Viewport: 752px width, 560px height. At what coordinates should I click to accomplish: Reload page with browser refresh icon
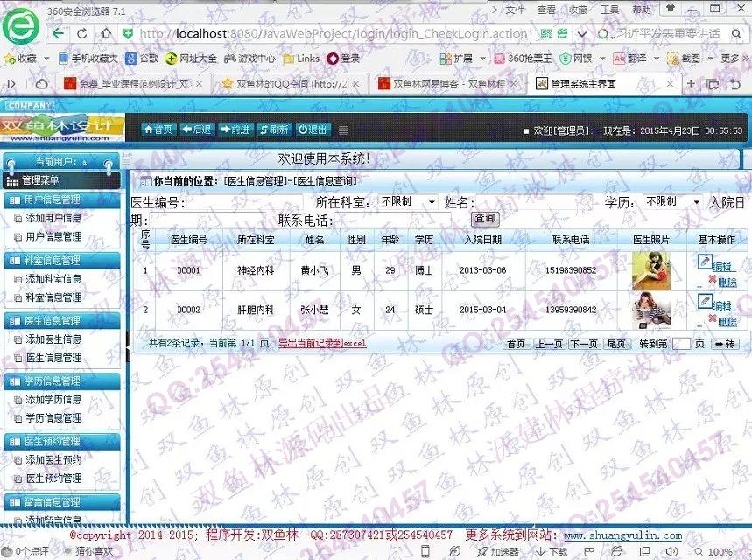tap(82, 33)
